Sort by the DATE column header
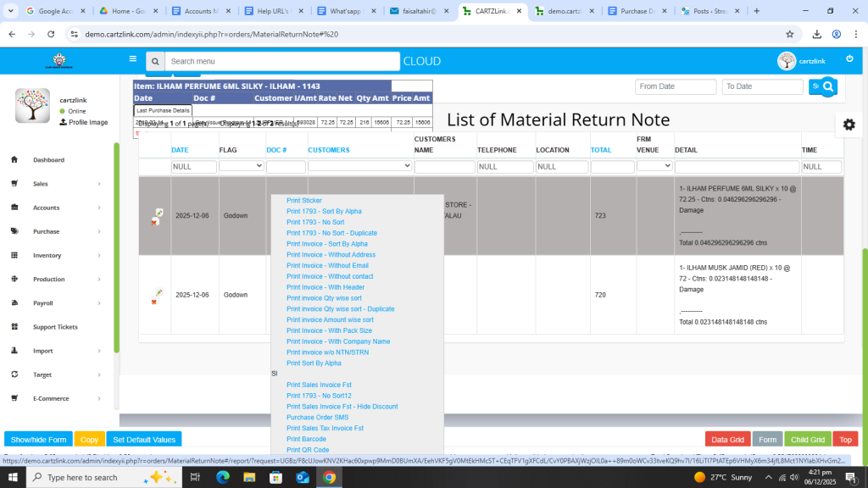 (180, 150)
